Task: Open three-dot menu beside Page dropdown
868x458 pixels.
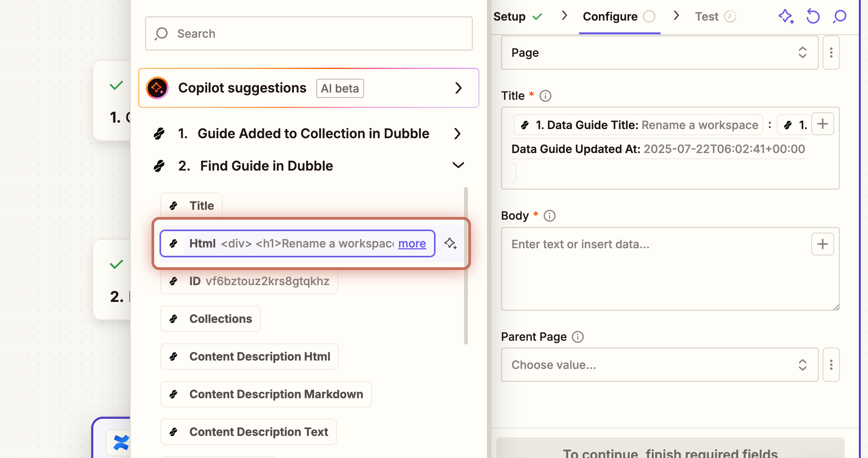Action: [x=831, y=53]
